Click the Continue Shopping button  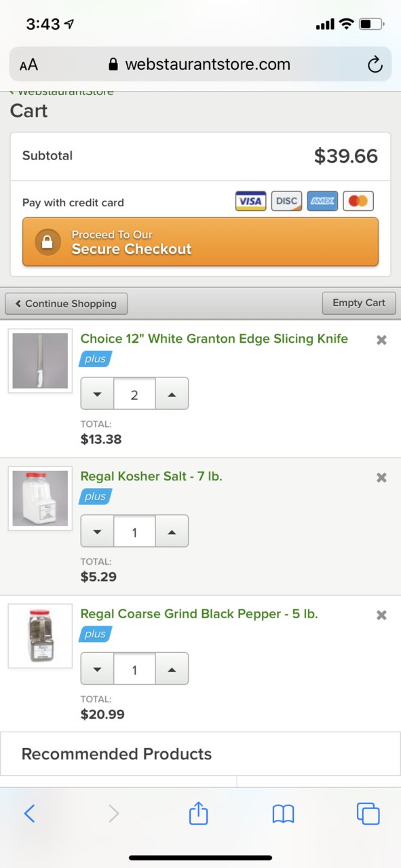pos(66,303)
